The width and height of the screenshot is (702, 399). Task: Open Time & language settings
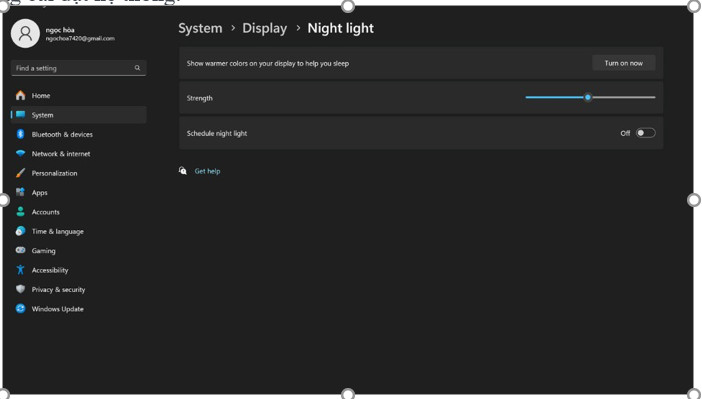pyautogui.click(x=78, y=231)
